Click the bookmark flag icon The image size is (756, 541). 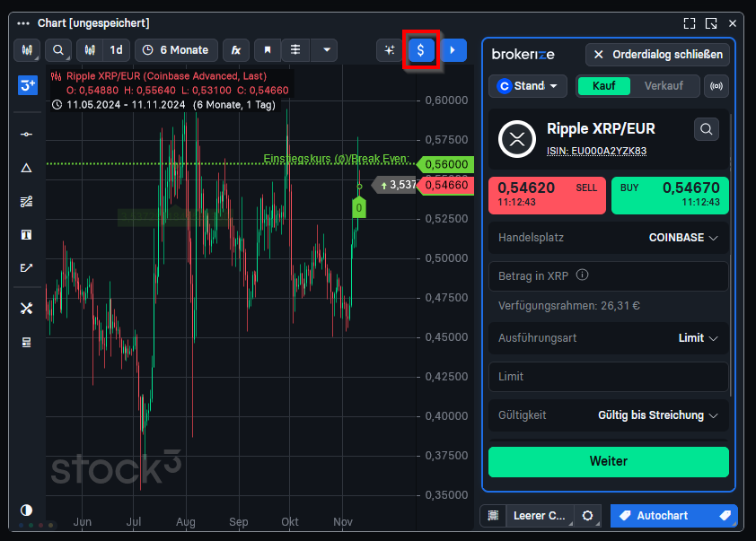[268, 50]
